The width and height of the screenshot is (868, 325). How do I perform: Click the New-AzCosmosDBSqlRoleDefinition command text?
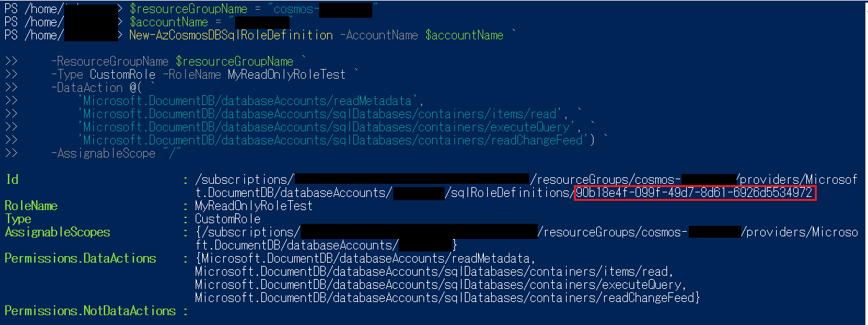231,35
